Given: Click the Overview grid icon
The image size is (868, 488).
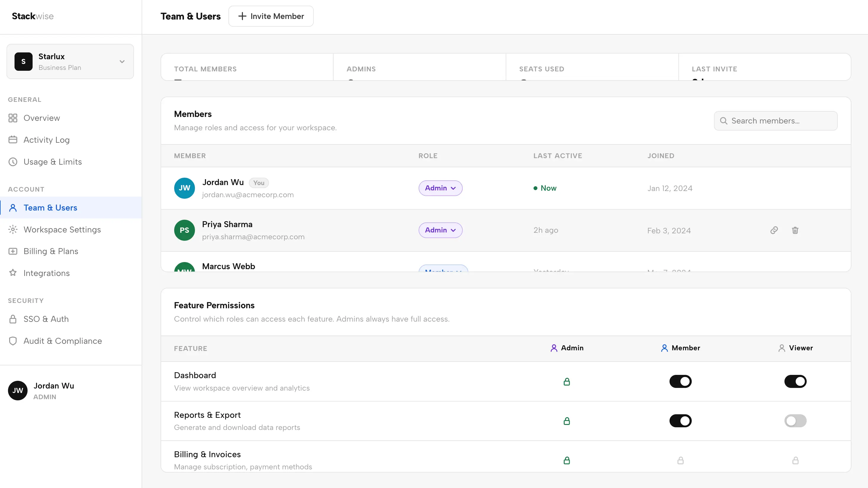Looking at the screenshot, I should coord(13,118).
